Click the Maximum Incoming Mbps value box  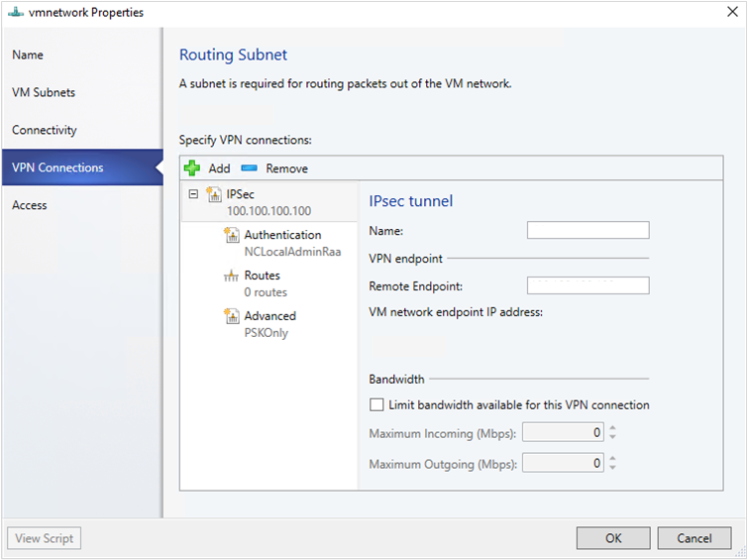tap(563, 432)
